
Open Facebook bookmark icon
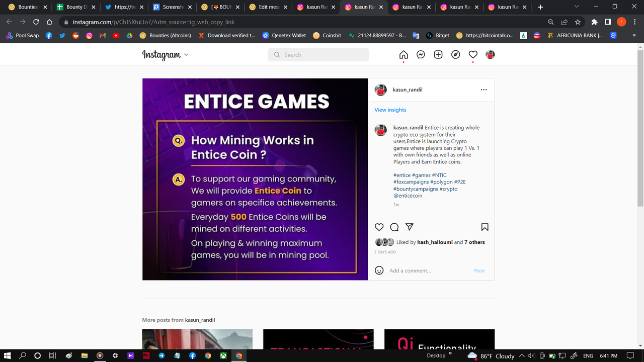tap(49, 36)
